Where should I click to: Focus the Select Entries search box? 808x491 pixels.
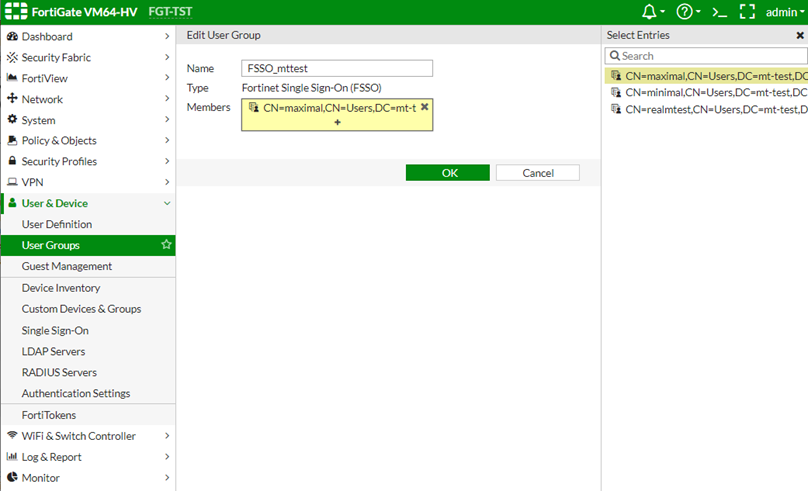712,56
